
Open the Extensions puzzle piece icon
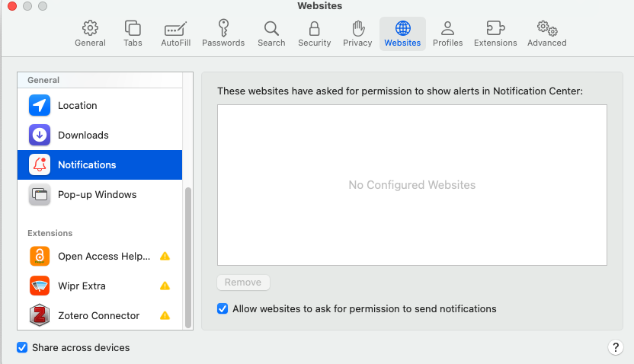(x=495, y=34)
